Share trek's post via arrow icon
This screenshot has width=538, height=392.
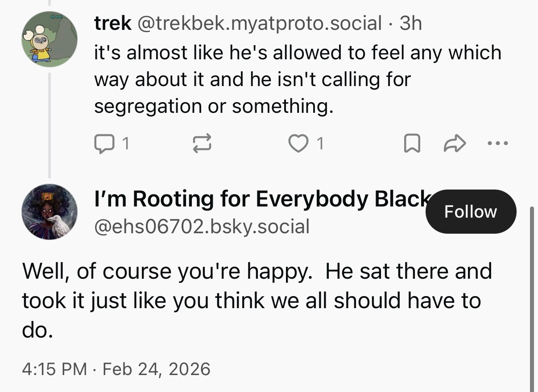pos(455,143)
